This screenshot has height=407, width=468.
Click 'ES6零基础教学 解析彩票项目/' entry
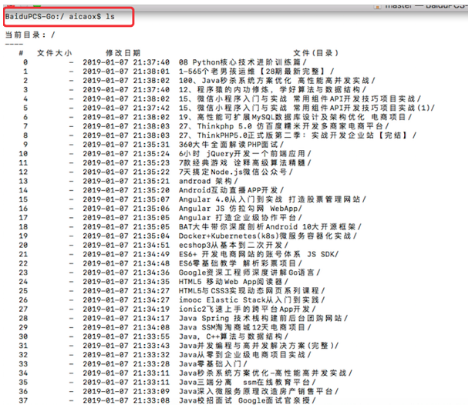(x=240, y=263)
